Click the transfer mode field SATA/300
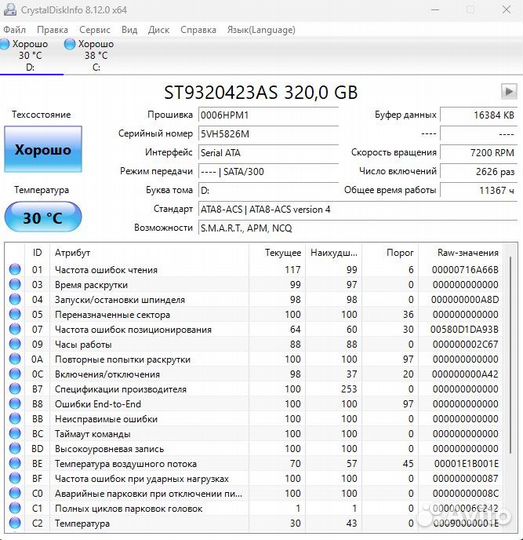523x540 pixels. (269, 171)
